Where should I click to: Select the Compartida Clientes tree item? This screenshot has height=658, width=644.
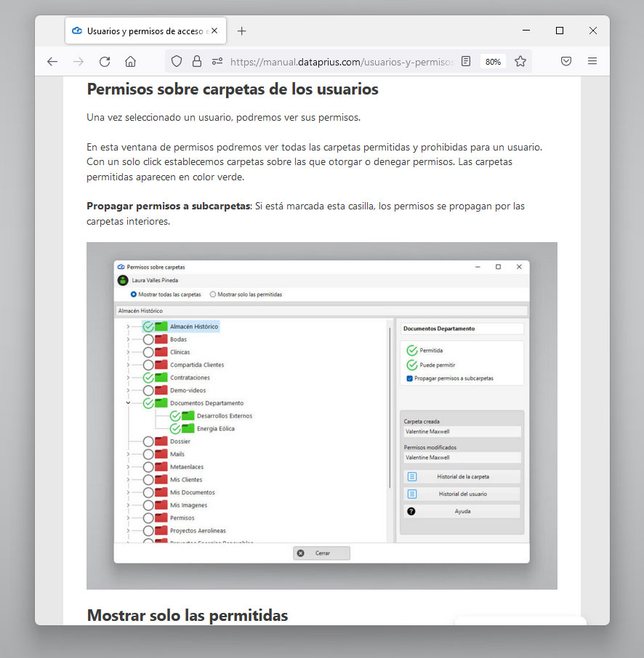[x=197, y=365]
